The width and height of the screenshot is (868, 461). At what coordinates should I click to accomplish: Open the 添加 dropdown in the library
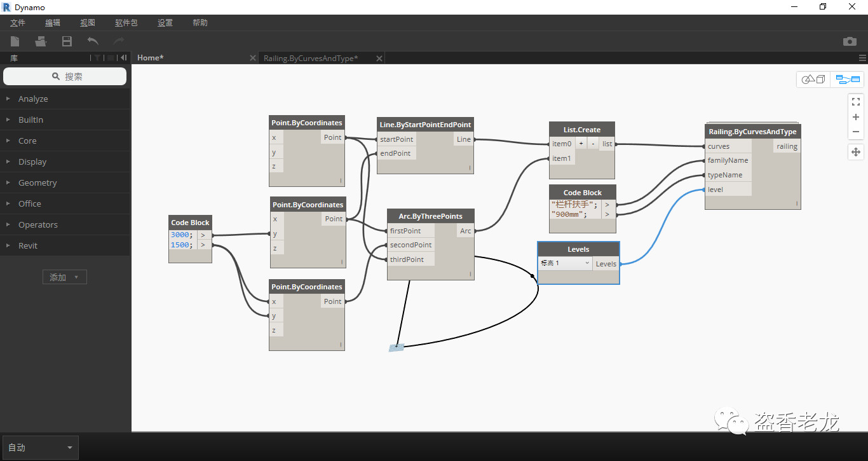tap(64, 277)
